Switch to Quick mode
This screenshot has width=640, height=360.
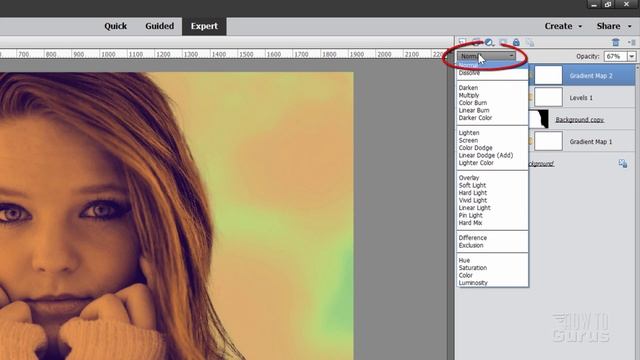click(x=116, y=26)
